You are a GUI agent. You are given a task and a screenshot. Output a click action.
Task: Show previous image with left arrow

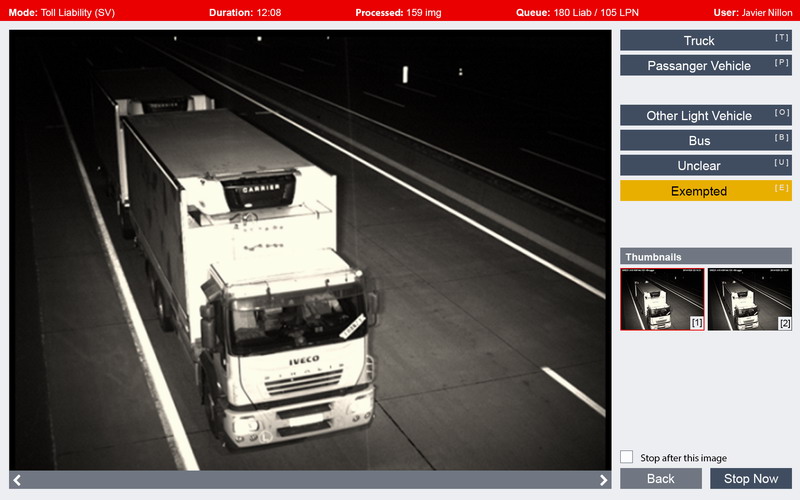pos(17,480)
